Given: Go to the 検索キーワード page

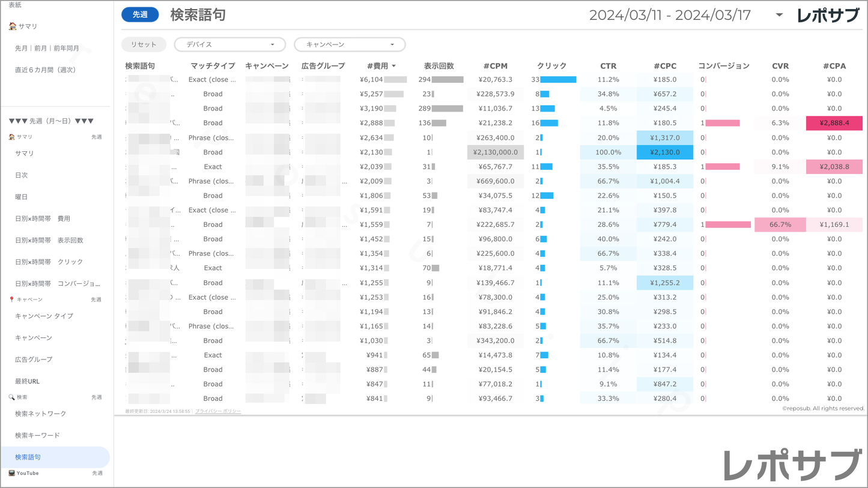Looking at the screenshot, I should pos(37,435).
